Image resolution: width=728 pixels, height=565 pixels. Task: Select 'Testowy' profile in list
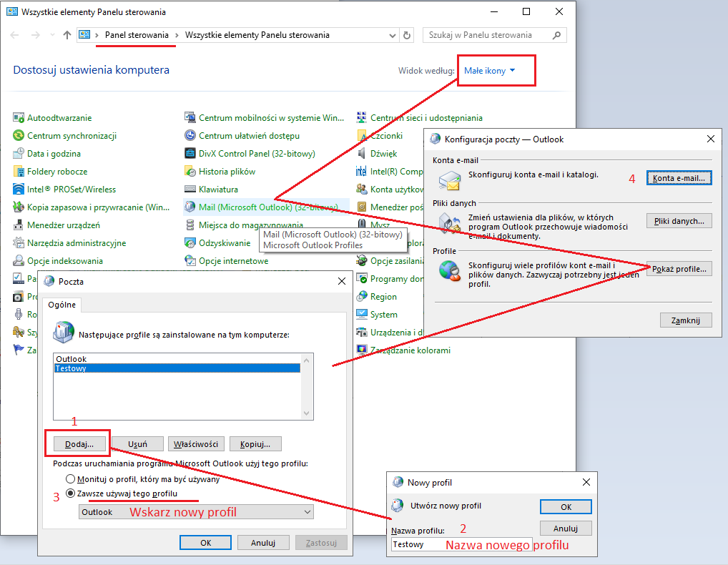[177, 368]
